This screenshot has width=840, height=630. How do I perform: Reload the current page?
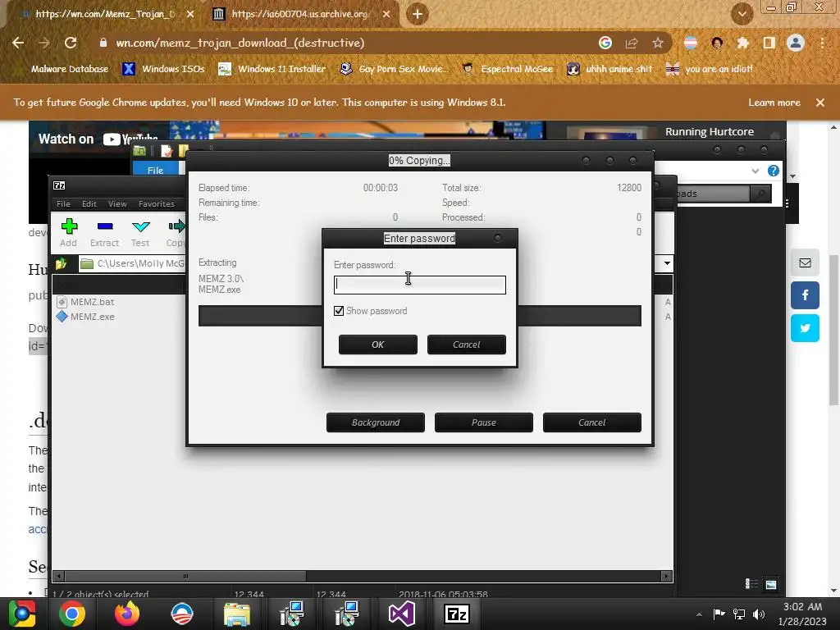click(71, 43)
